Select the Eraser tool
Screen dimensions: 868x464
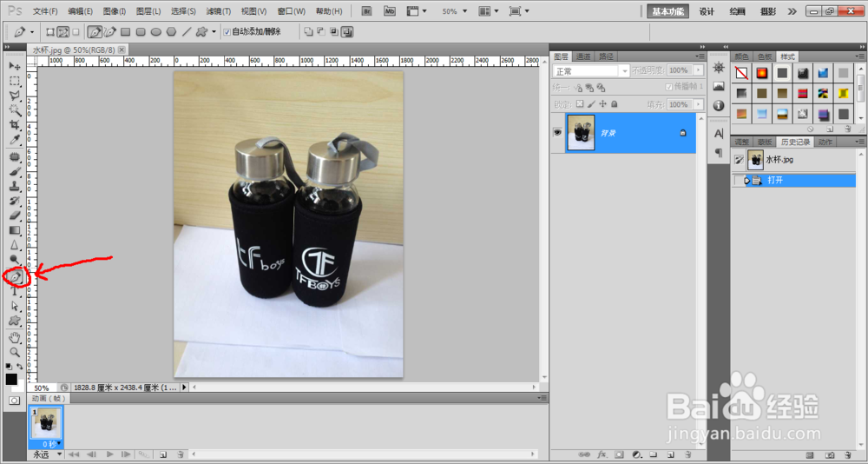pyautogui.click(x=15, y=215)
